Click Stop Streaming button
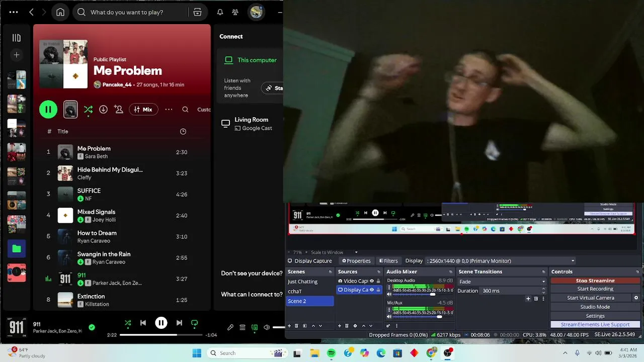 (x=595, y=281)
